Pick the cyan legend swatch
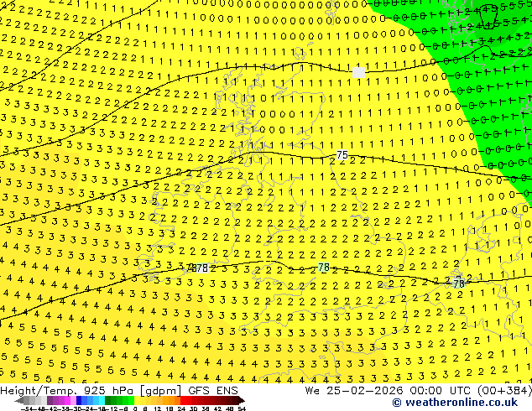532x411 pixels. [102, 400]
